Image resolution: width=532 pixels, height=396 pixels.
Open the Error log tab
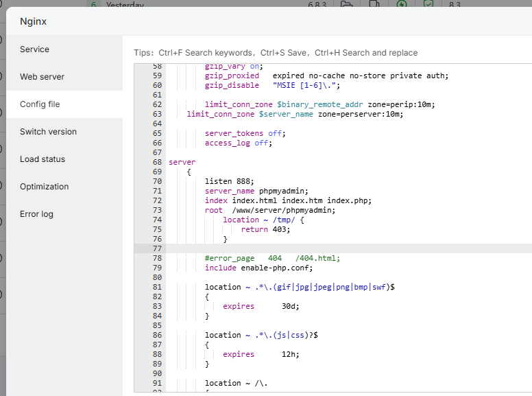click(36, 214)
